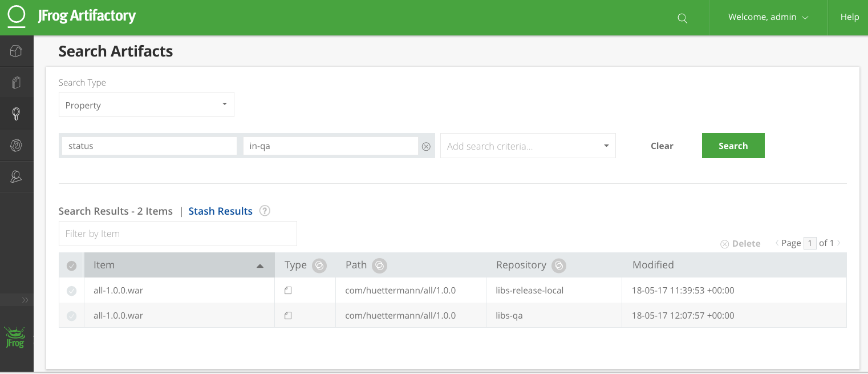This screenshot has width=868, height=374.
Task: Open Home from sidebar box icon
Action: tap(16, 51)
